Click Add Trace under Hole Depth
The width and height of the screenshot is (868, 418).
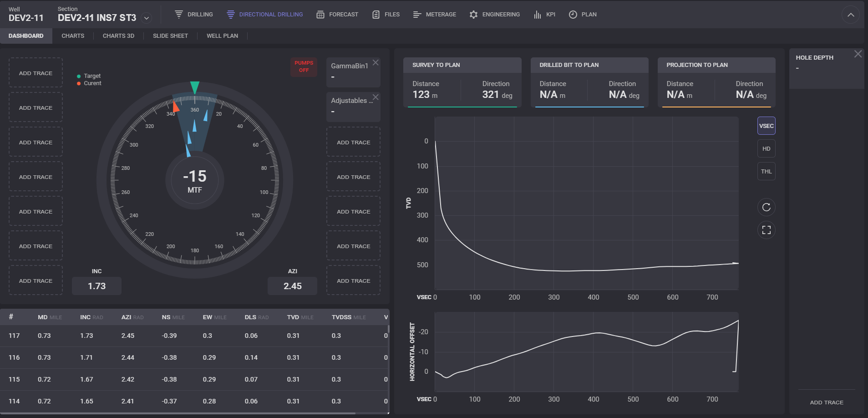[826, 403]
